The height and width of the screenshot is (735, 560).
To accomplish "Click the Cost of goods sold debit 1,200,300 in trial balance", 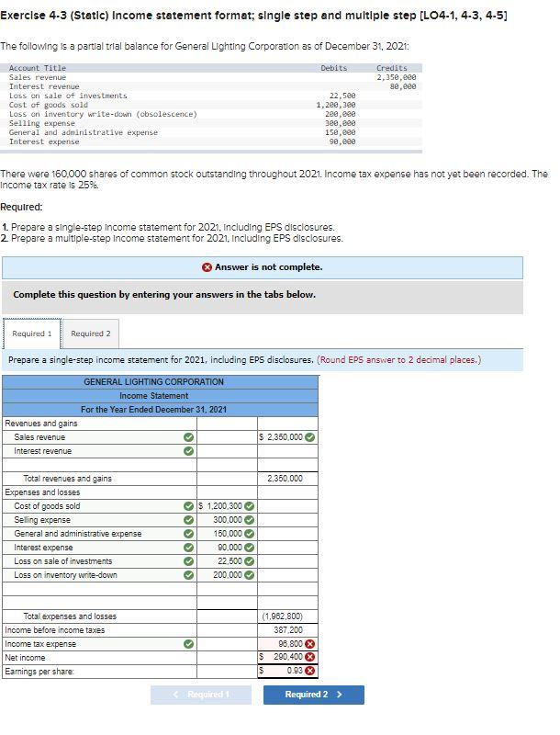I will point(336,105).
